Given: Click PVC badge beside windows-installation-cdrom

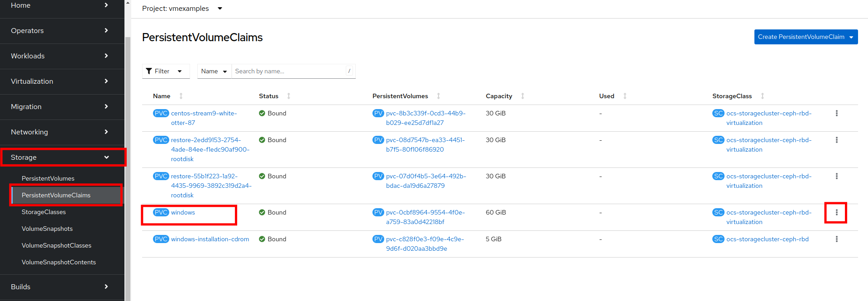Looking at the screenshot, I should (x=161, y=239).
